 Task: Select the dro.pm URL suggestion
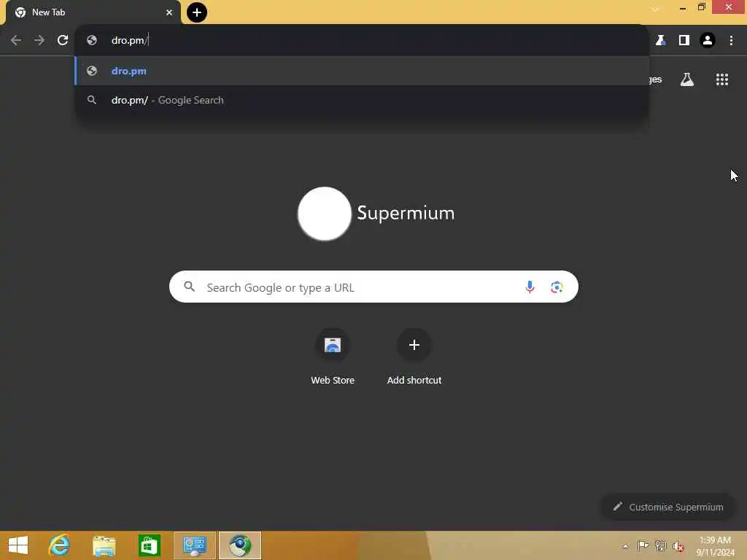click(362, 71)
